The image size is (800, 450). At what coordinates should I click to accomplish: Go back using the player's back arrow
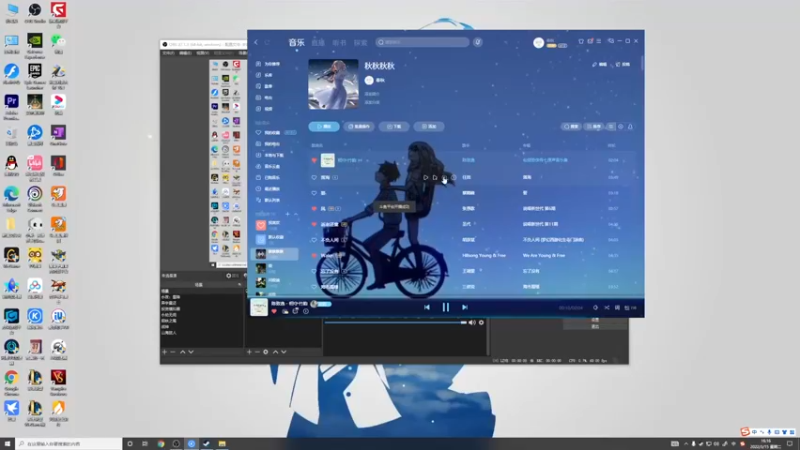pyautogui.click(x=256, y=42)
